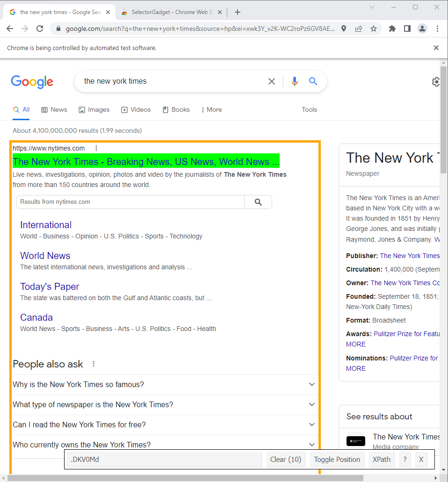Close SelectorGadget with the X button

click(x=421, y=459)
